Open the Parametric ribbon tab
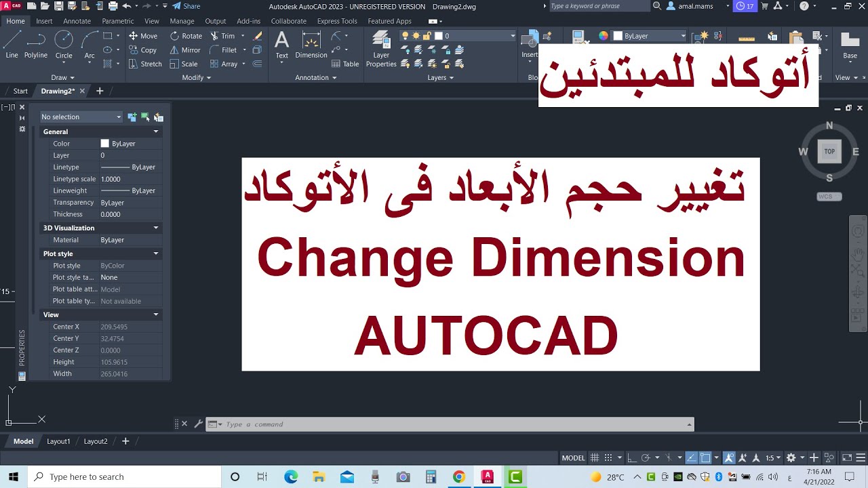The image size is (868, 488). [x=118, y=21]
